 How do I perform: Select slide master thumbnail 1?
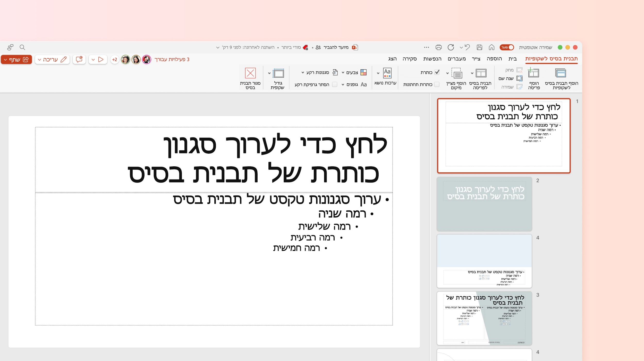tap(504, 136)
